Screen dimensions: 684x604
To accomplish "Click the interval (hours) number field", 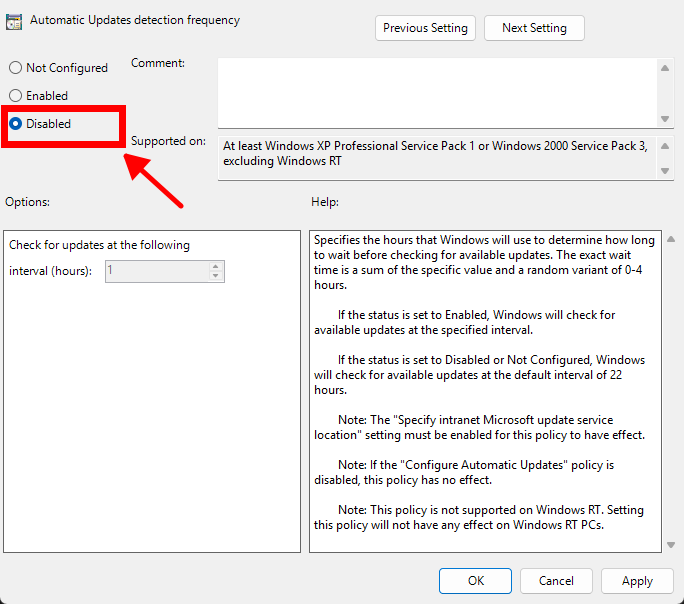I will [156, 271].
